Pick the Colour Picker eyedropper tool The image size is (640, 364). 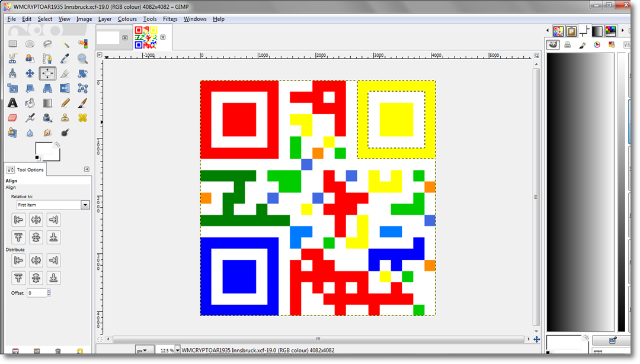65,59
